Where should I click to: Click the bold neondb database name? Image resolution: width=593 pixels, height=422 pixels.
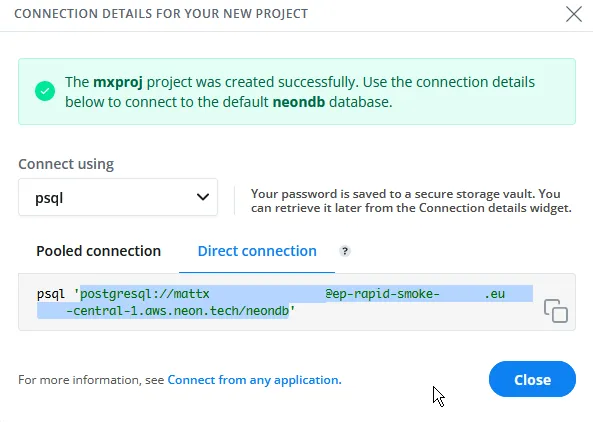tap(299, 102)
